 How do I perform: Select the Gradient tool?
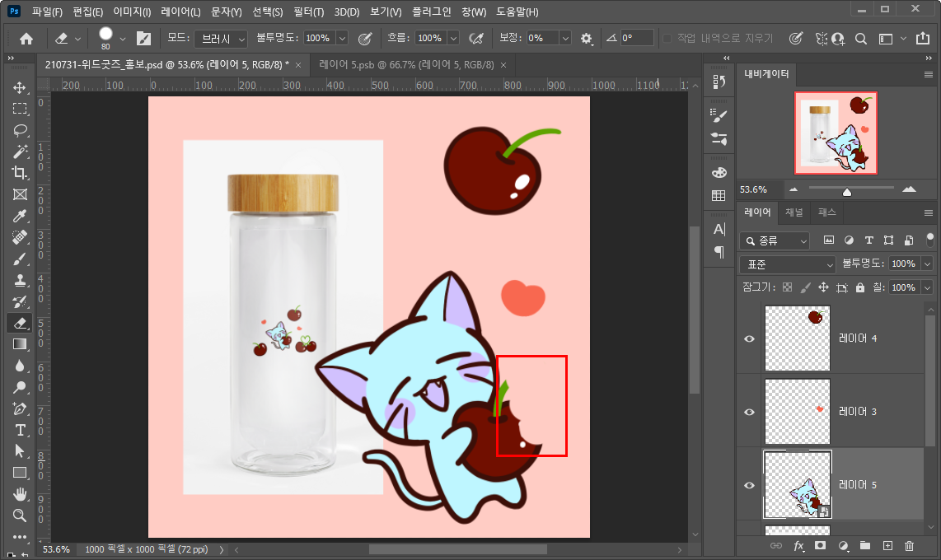[x=20, y=344]
